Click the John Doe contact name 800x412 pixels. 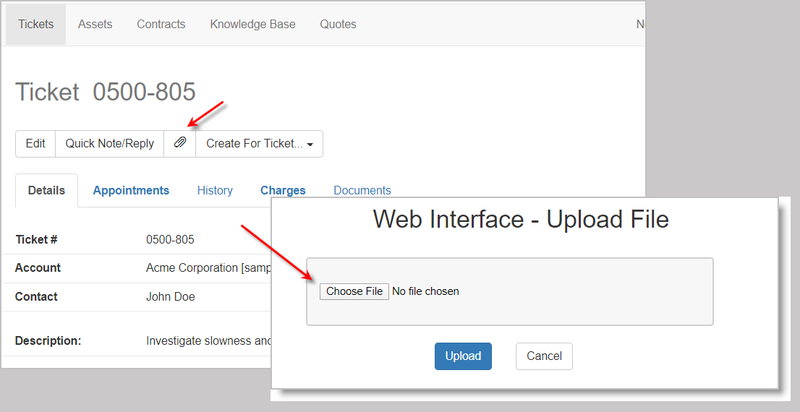tap(170, 297)
